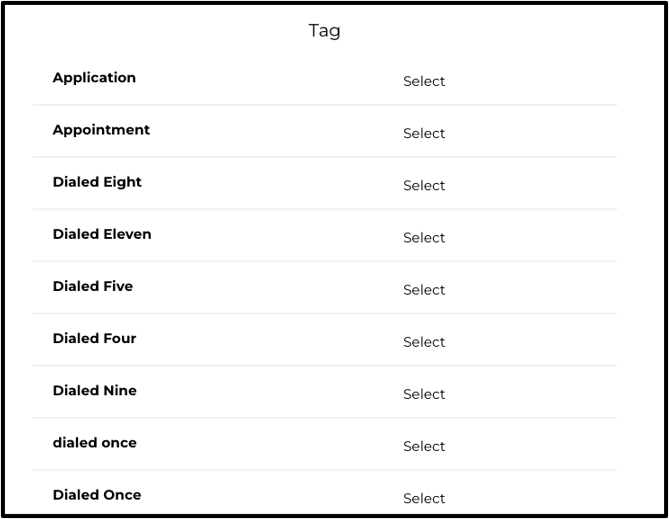Pick Select for the Dialed Nine tag
Viewport: 669px width, 519px height.
pyautogui.click(x=424, y=394)
